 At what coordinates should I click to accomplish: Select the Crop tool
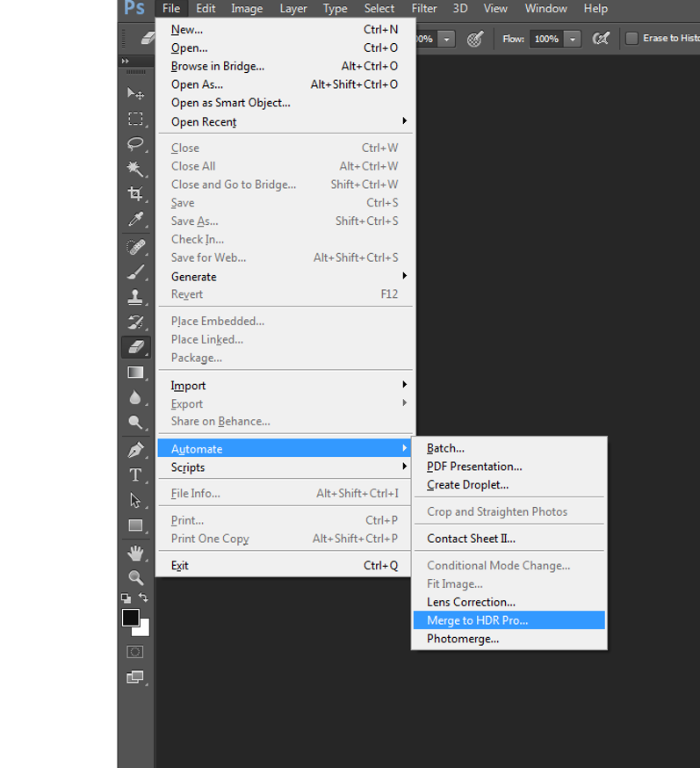[x=135, y=194]
